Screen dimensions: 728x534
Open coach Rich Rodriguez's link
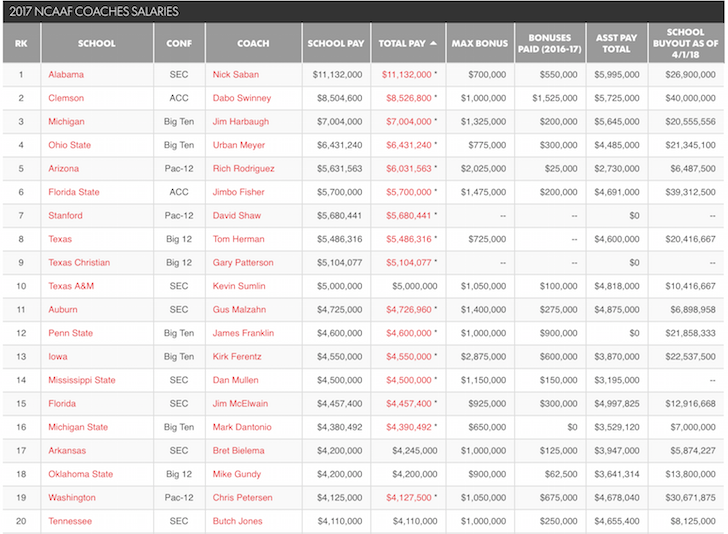[244, 169]
